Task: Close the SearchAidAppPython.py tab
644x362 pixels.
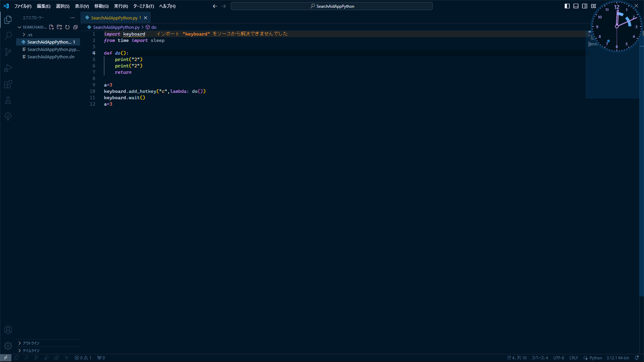Action: 145,18
